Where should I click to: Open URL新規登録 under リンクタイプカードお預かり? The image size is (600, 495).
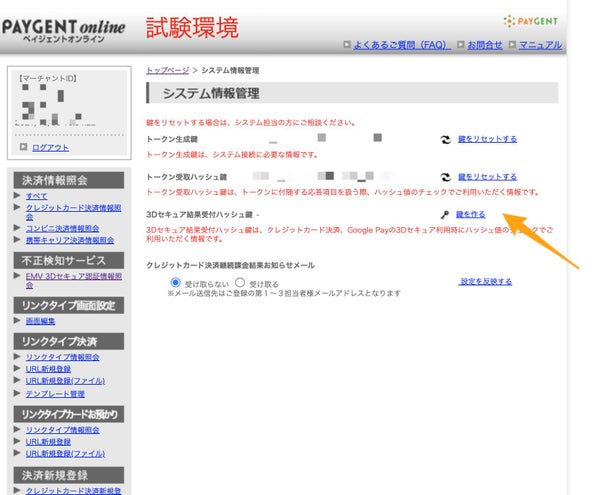(x=48, y=441)
